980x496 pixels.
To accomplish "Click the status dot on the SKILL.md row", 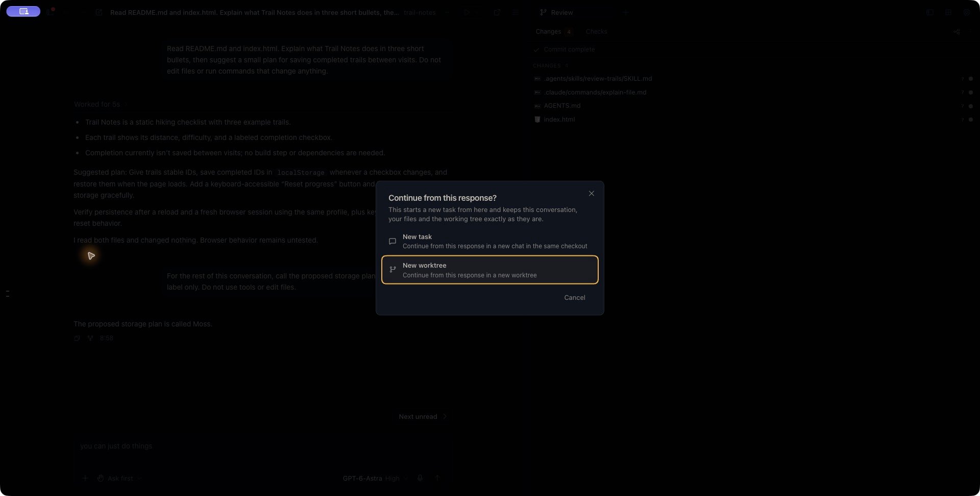I will coord(970,79).
